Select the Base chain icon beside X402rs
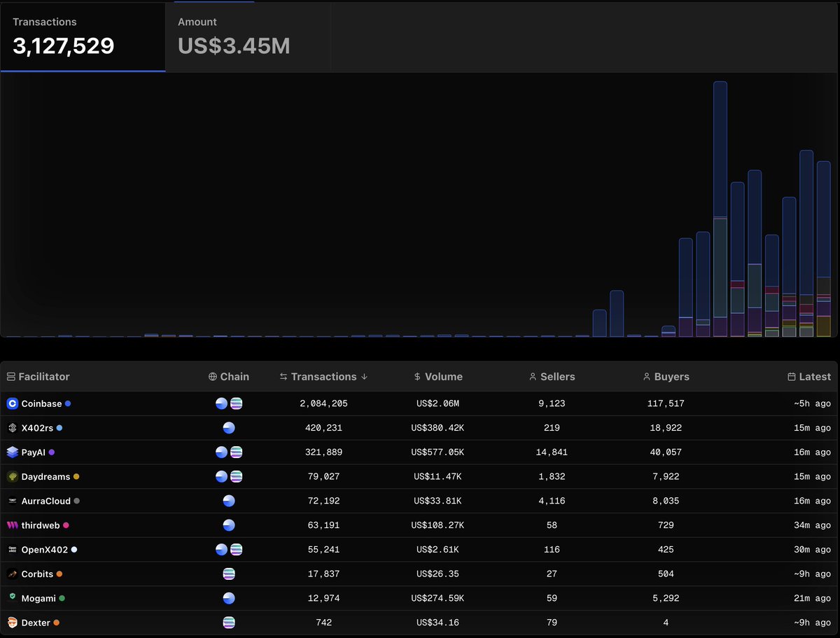The height and width of the screenshot is (638, 840). click(229, 428)
